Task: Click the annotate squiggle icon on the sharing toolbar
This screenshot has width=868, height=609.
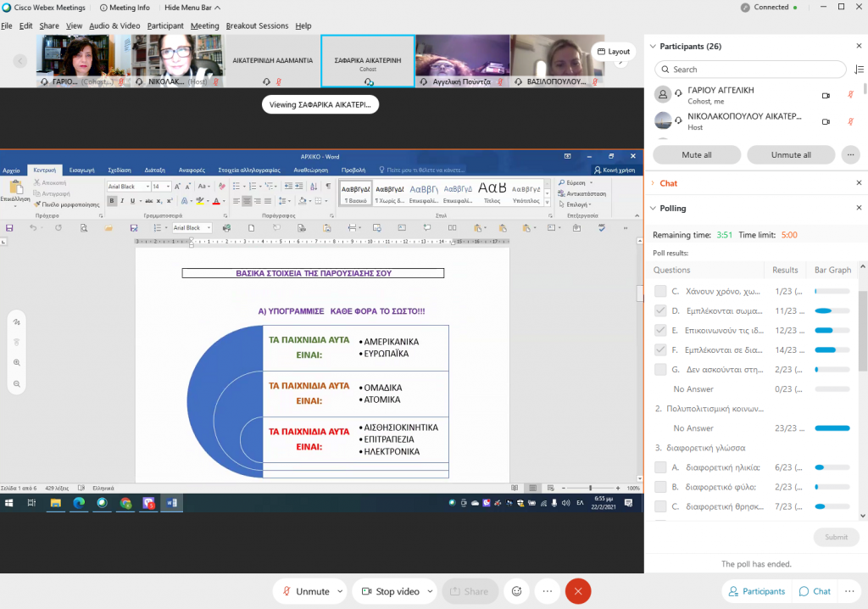Action: [x=16, y=321]
